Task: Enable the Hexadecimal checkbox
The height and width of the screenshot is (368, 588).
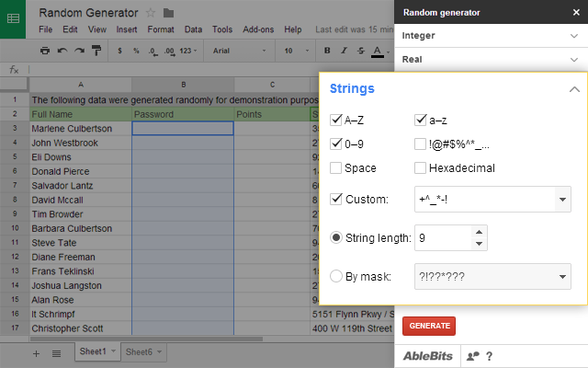Action: pyautogui.click(x=421, y=168)
